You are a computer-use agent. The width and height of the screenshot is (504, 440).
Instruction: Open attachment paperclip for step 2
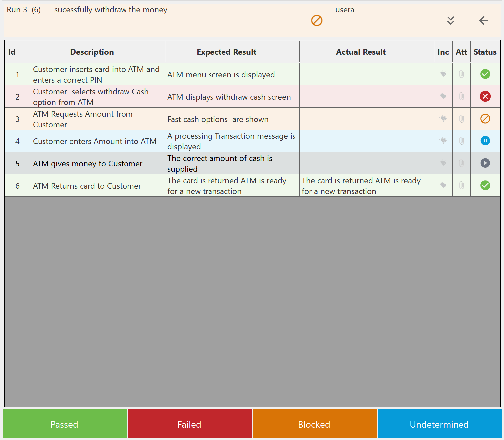pos(461,96)
